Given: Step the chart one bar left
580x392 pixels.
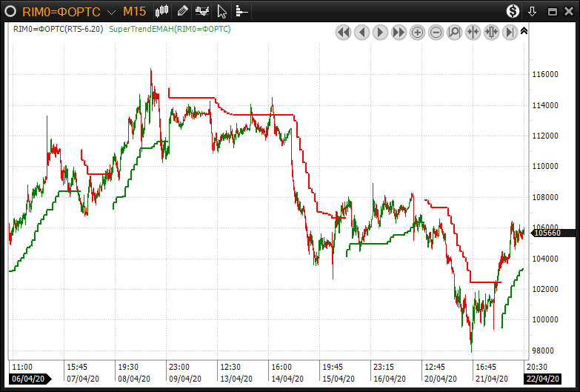Looking at the screenshot, I should (361, 32).
